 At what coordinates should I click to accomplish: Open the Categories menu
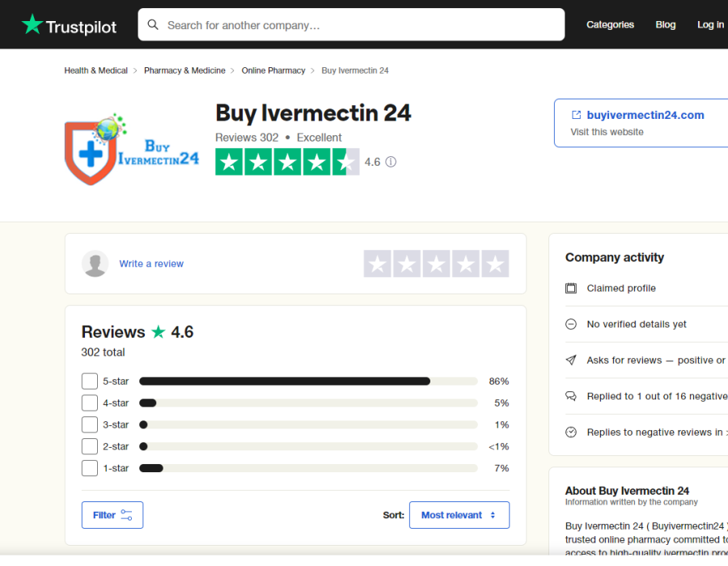click(x=610, y=25)
